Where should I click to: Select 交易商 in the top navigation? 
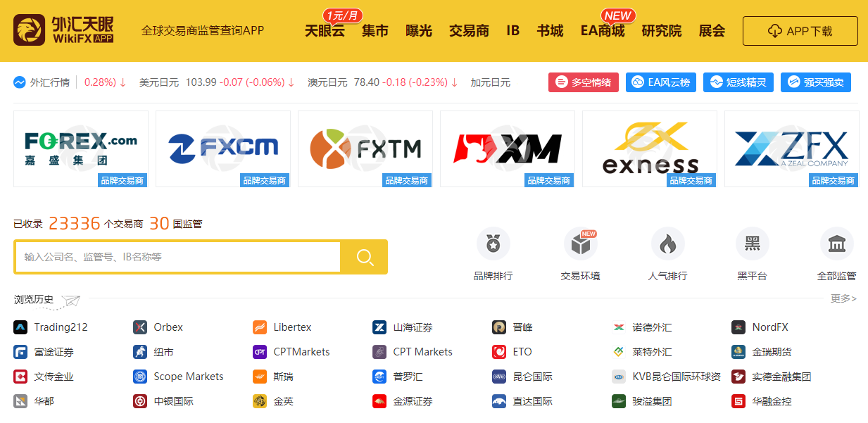point(469,31)
